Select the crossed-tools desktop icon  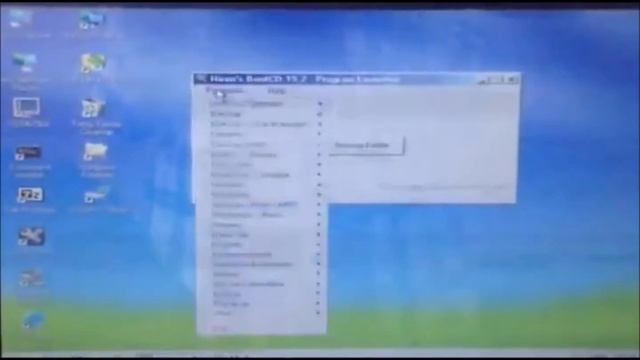(31, 237)
